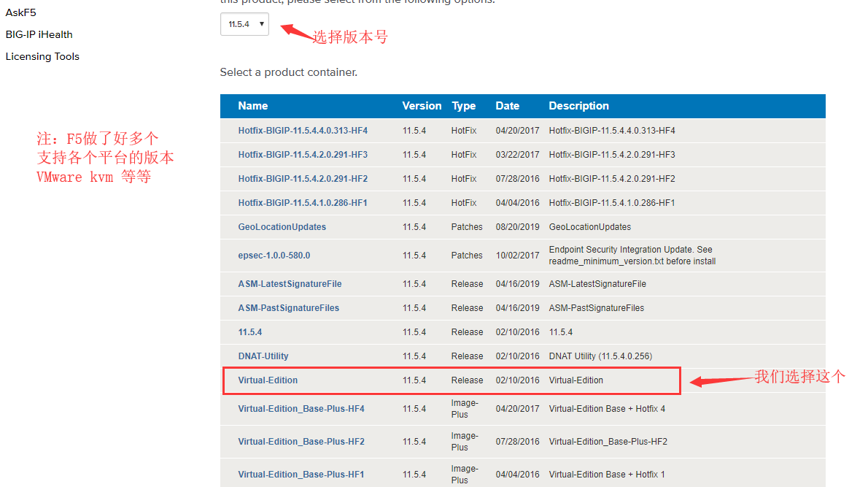Open DNAT-Utility container
Screen dimensions: 868x487
point(263,356)
